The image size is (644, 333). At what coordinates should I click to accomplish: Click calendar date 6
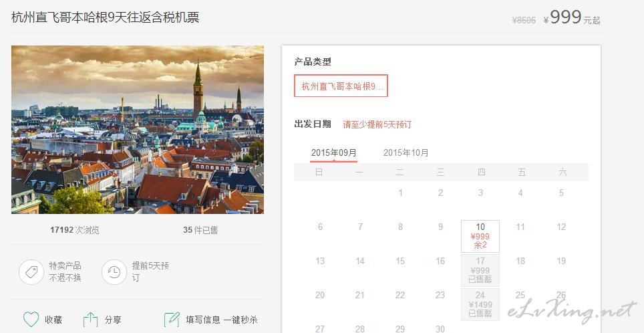[x=320, y=227]
